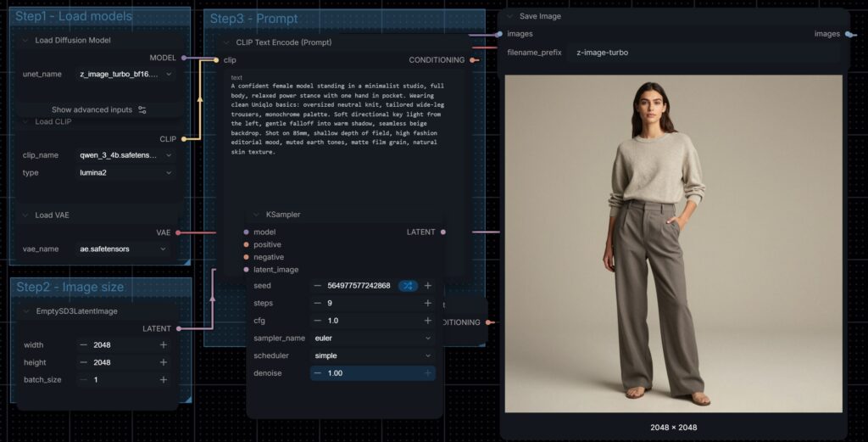The height and width of the screenshot is (442, 868).
Task: Click the generated model image preview
Action: [x=673, y=243]
